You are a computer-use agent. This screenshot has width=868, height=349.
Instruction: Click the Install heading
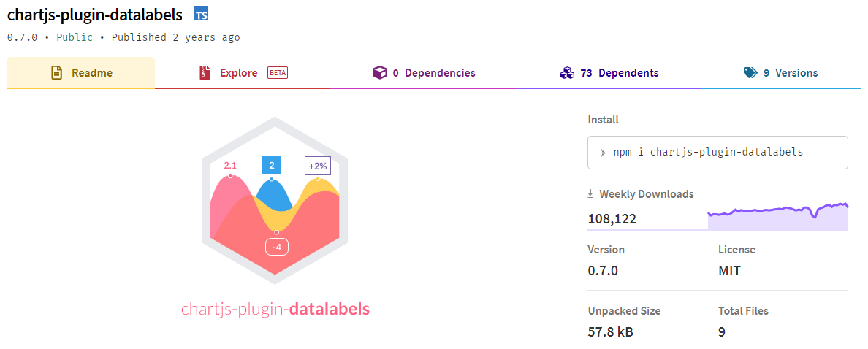point(604,120)
